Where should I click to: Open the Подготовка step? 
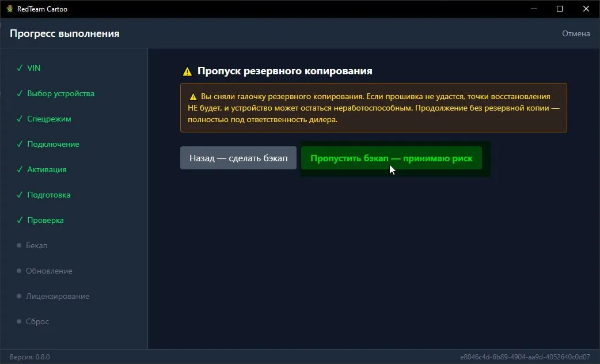(x=48, y=195)
